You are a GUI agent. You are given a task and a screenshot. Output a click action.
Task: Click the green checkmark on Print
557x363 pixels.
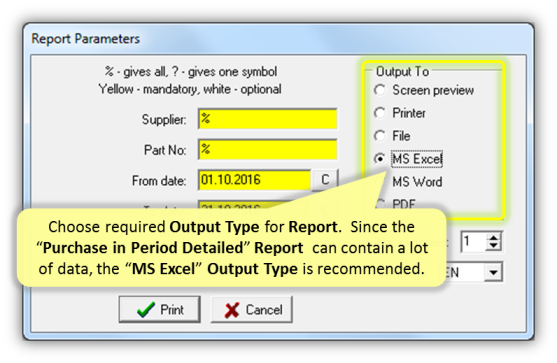[146, 309]
